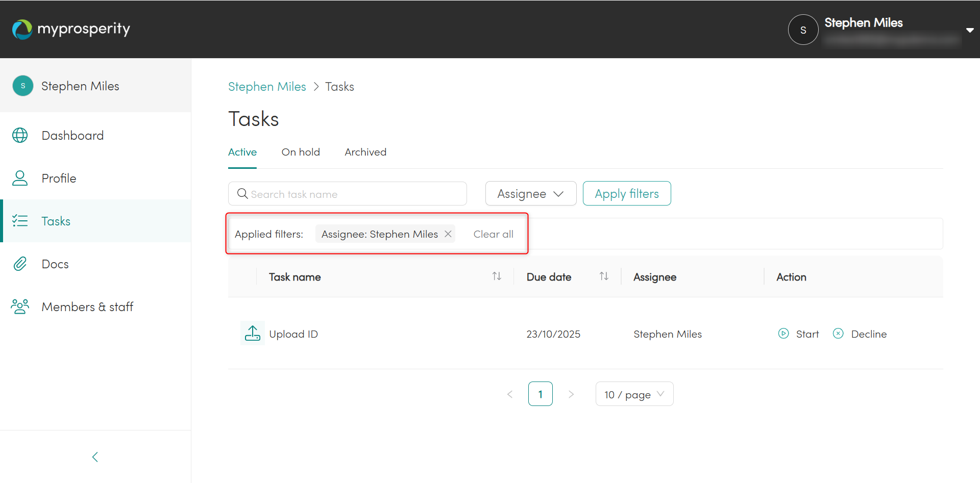Viewport: 980px width, 483px height.
Task: Go to the next page arrow
Action: [x=571, y=394]
